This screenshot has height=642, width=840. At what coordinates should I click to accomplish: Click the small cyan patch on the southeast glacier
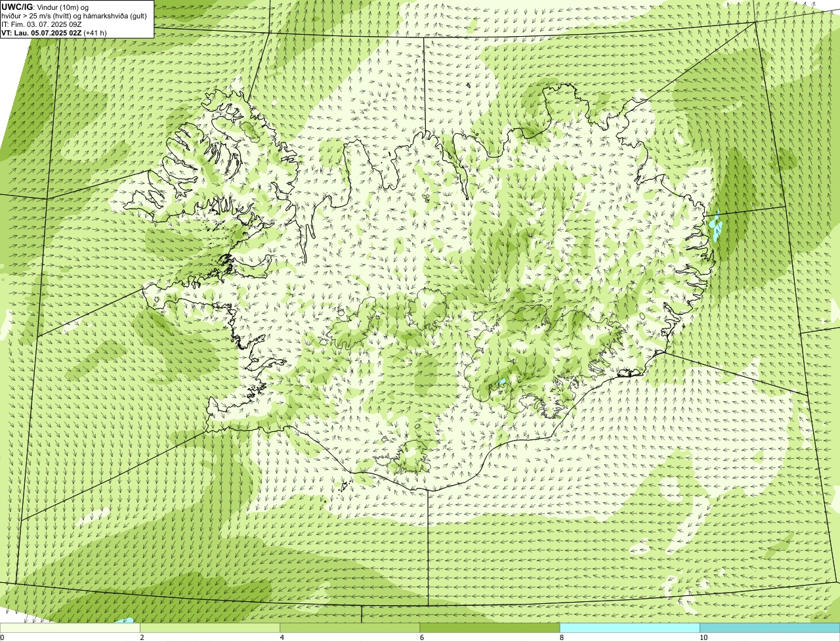[501, 381]
